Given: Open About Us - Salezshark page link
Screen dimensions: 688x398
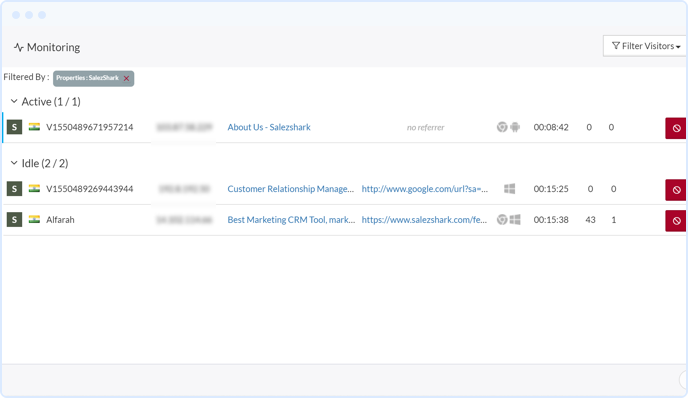Looking at the screenshot, I should [269, 127].
